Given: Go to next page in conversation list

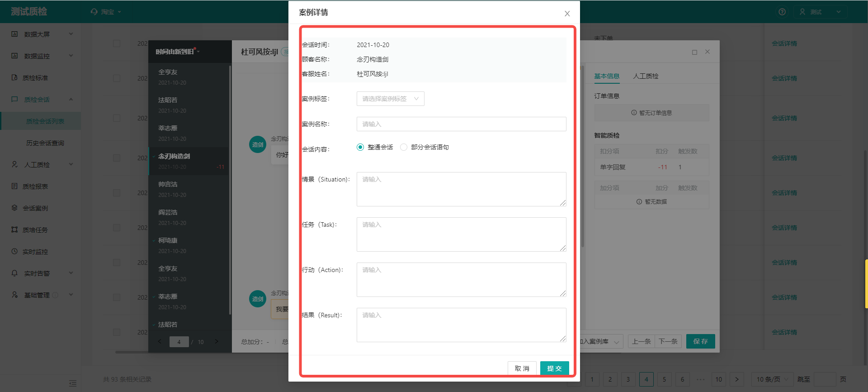Looking at the screenshot, I should tap(216, 341).
